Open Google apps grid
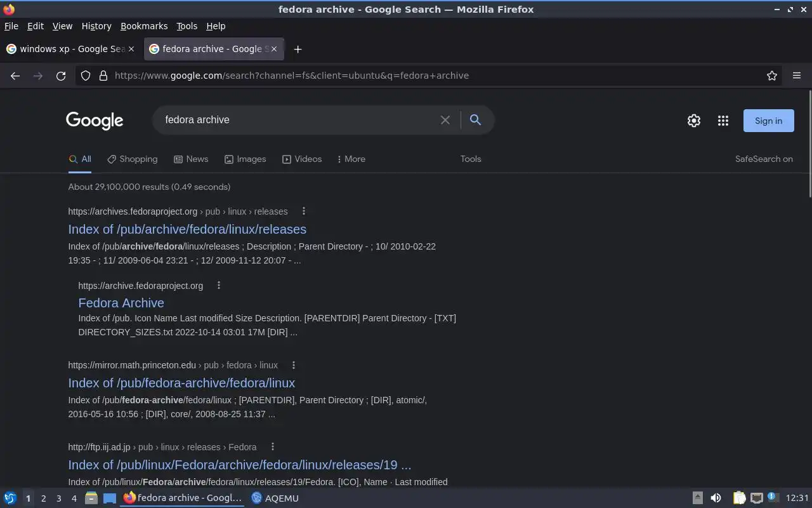The height and width of the screenshot is (508, 812). [x=723, y=121]
